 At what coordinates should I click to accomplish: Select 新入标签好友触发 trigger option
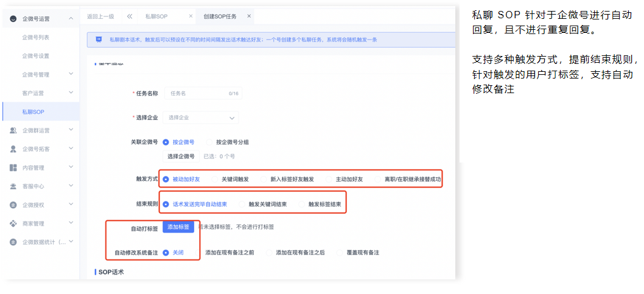pos(264,180)
